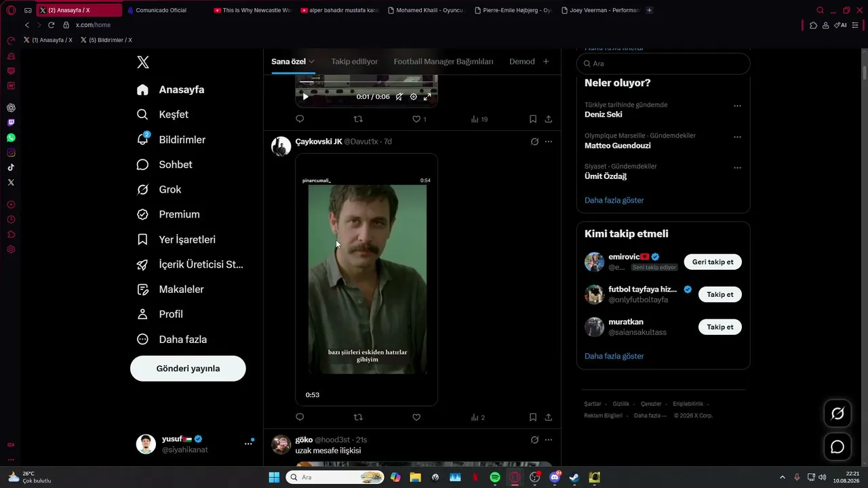Repost the Çaykovski JK post

[x=358, y=418]
